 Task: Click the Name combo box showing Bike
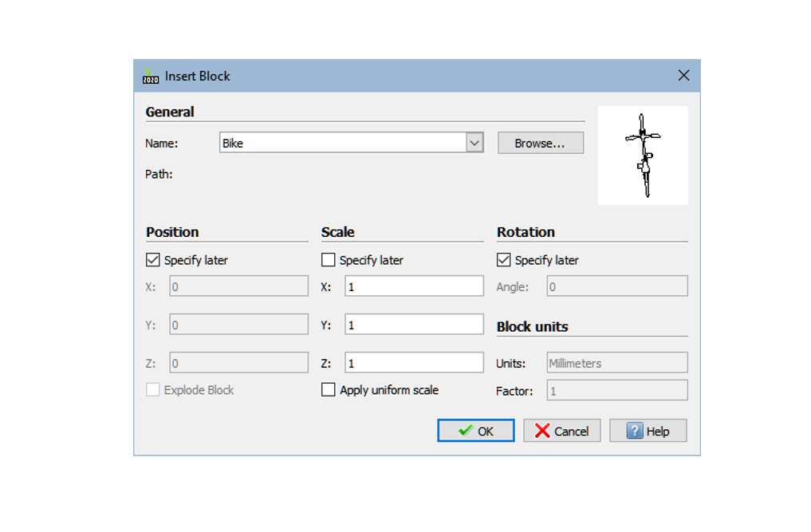[343, 144]
